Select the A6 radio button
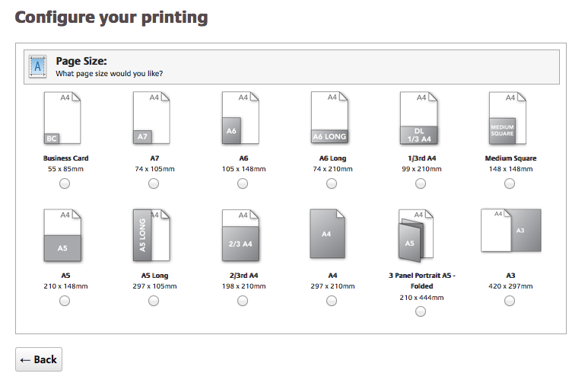The image size is (588, 386). (243, 183)
